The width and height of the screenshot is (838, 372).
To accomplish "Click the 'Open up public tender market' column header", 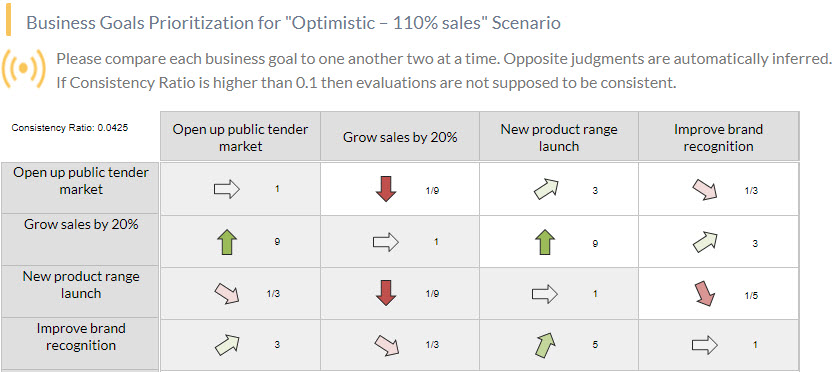I will pyautogui.click(x=240, y=137).
